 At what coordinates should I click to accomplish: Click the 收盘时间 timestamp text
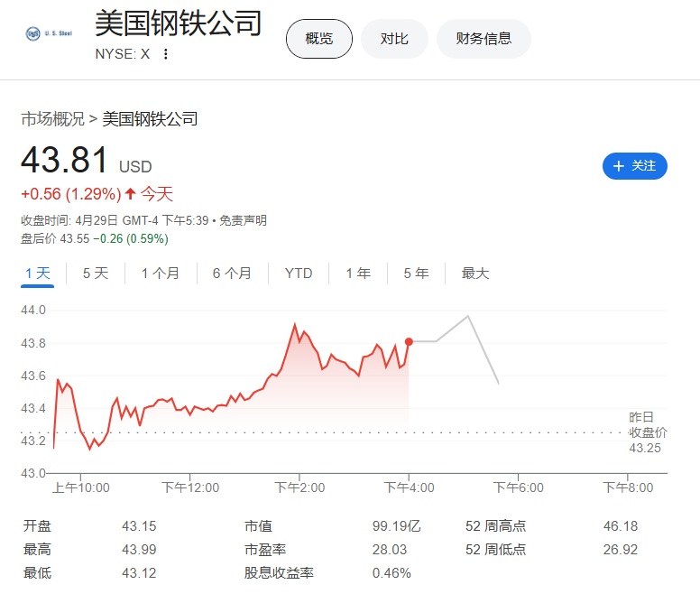(x=115, y=220)
